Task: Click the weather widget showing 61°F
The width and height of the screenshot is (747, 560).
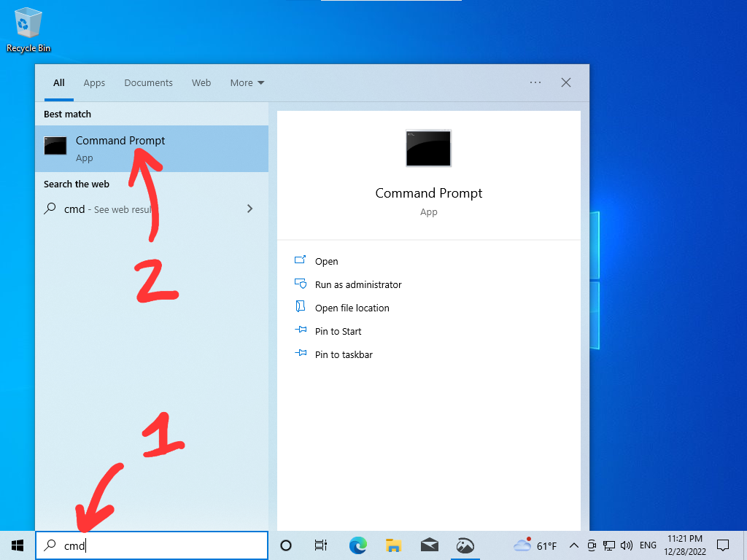Action: pyautogui.click(x=535, y=545)
